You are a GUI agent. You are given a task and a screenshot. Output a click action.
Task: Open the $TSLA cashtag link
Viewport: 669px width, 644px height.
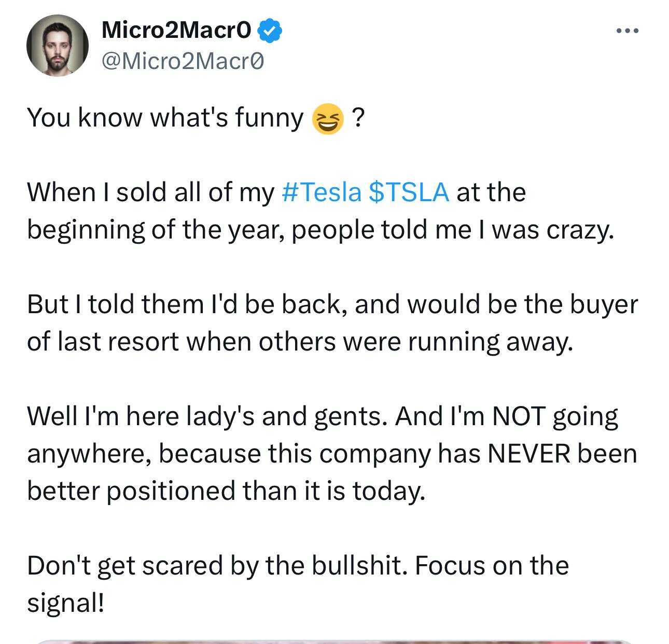point(409,192)
